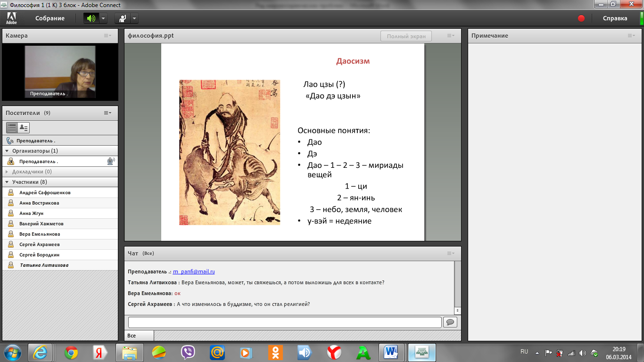This screenshot has width=644, height=362.
Task: Select participant Сергей Ахрамеев
Action: click(x=60, y=244)
